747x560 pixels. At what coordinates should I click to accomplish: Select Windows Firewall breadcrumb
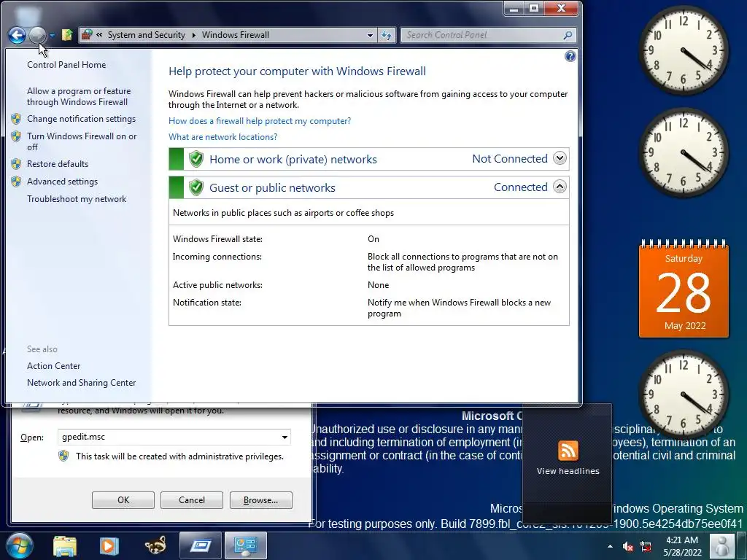click(236, 35)
